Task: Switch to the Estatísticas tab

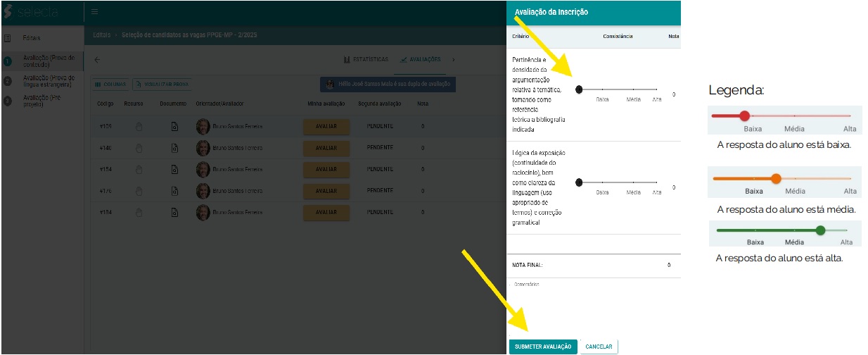Action: tap(366, 60)
